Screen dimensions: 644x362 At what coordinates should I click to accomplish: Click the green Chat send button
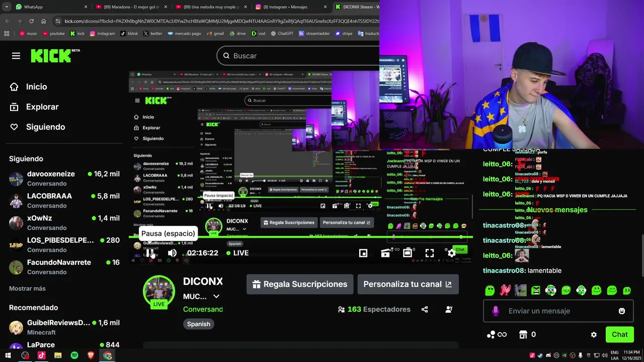[619, 334]
